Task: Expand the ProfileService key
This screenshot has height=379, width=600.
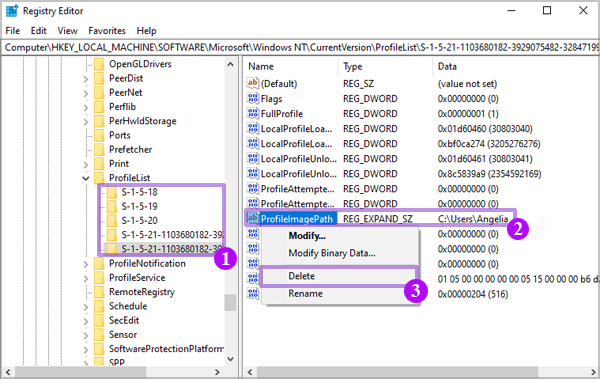Action: point(86,278)
